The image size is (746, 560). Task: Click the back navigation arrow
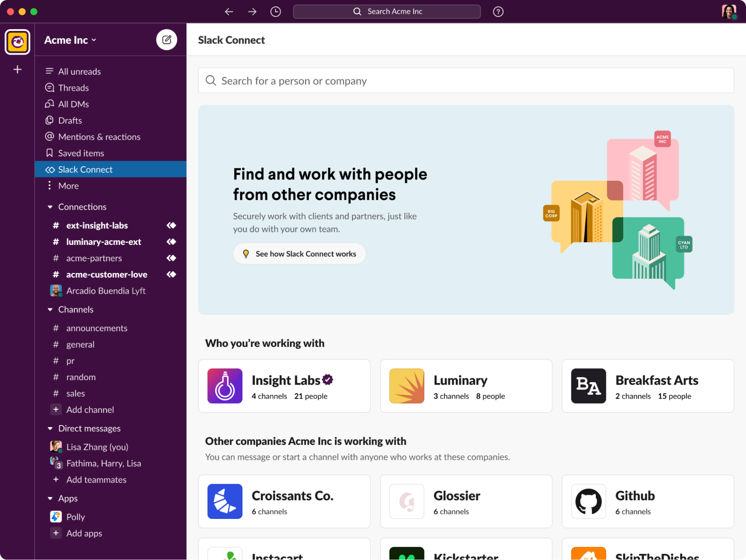(229, 12)
